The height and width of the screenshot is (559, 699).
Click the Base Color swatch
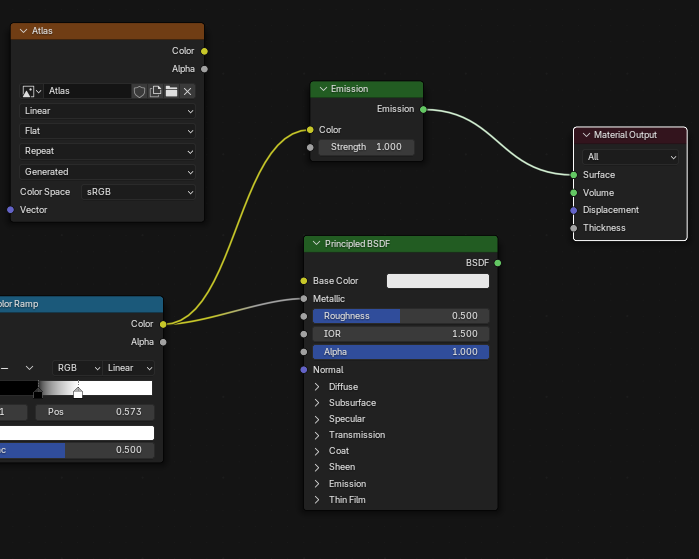[437, 281]
